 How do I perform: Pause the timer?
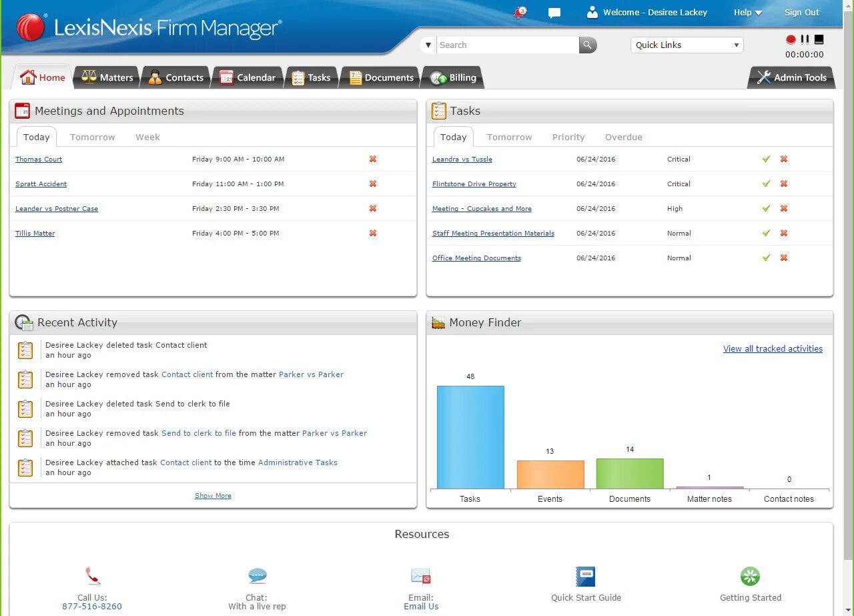805,39
